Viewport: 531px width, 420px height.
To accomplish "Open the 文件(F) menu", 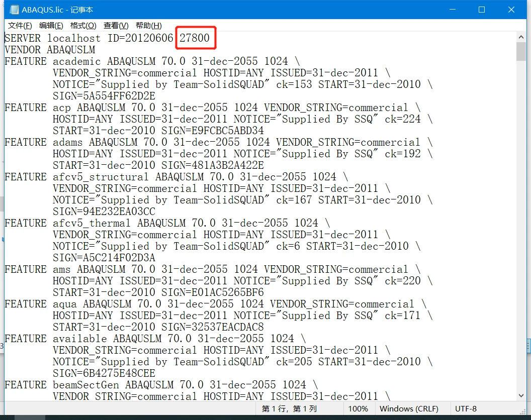I will point(20,26).
